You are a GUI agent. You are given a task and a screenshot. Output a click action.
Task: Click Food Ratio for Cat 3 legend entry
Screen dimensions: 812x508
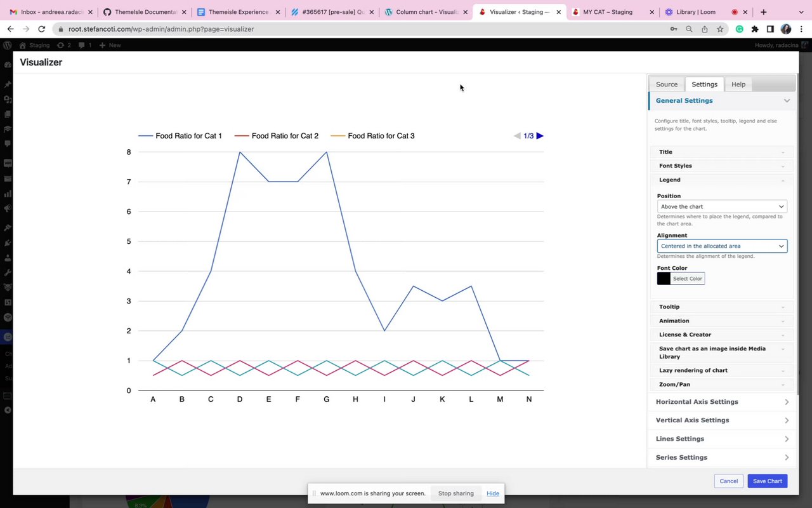[373, 136]
